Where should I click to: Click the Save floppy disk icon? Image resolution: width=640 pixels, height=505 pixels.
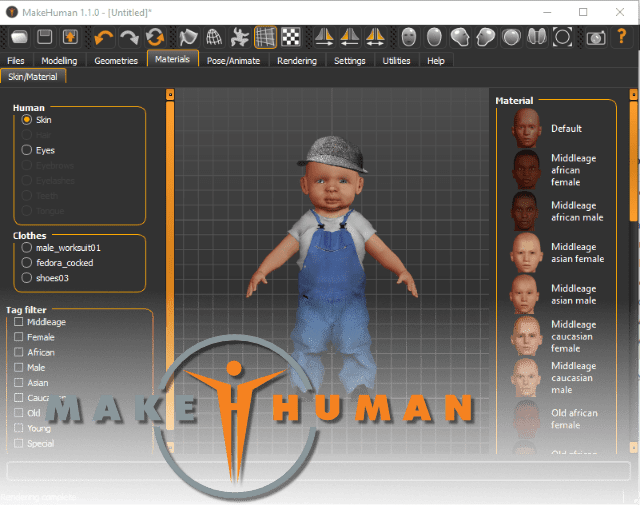tap(44, 38)
